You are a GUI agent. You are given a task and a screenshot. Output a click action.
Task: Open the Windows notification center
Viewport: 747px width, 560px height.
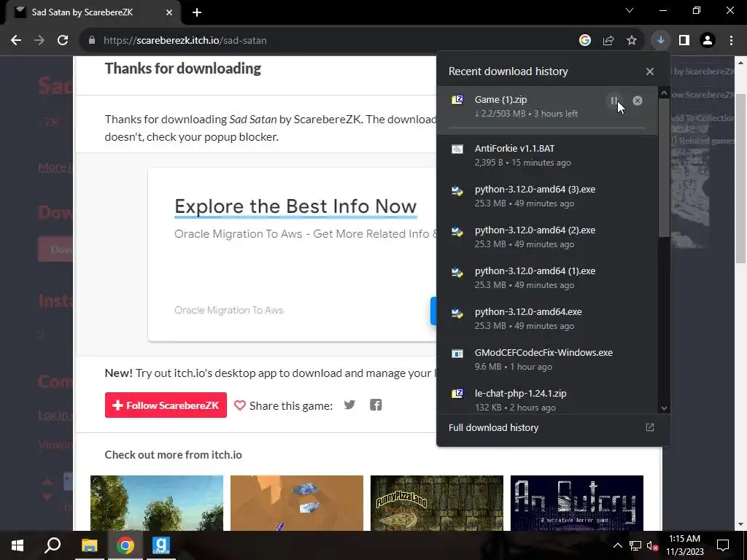(x=723, y=545)
